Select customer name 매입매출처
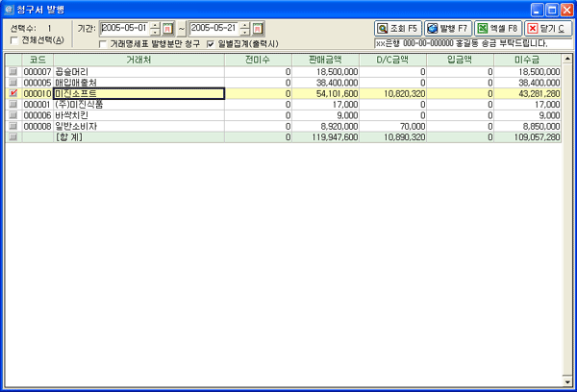This screenshot has width=577, height=392. click(76, 83)
